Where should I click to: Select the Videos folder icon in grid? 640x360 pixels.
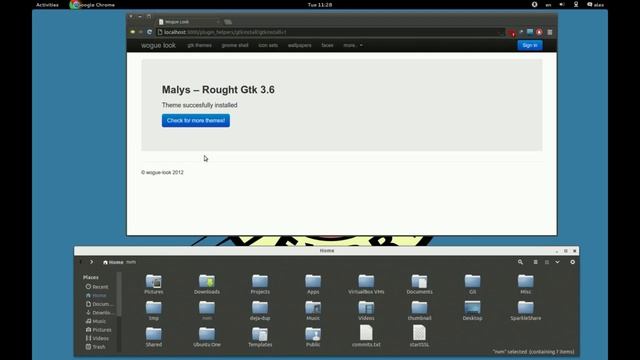(366, 311)
